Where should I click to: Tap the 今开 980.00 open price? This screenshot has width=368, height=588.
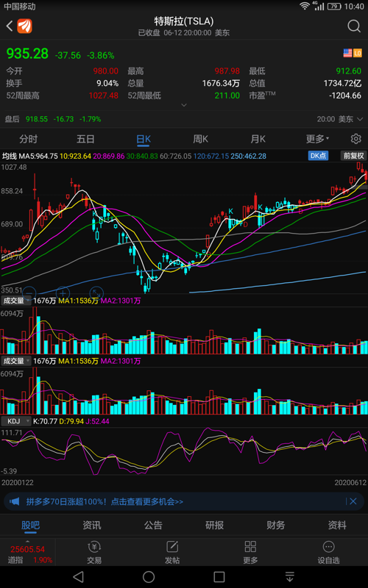pos(106,71)
